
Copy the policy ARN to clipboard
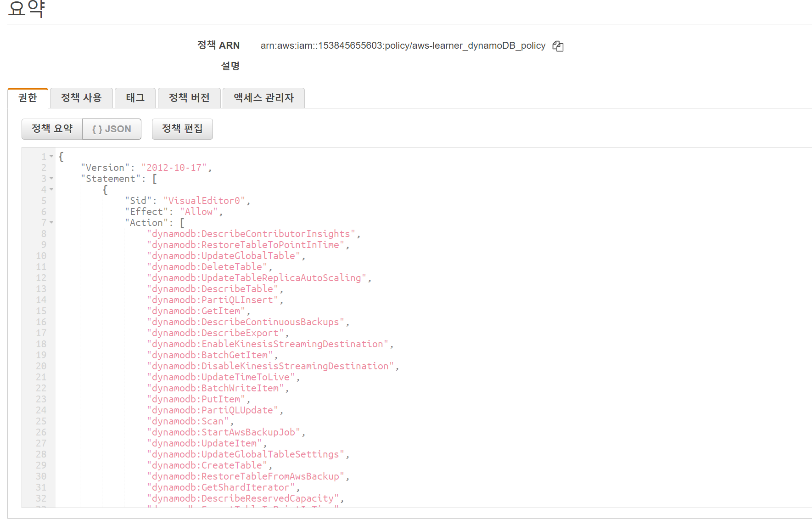[558, 46]
